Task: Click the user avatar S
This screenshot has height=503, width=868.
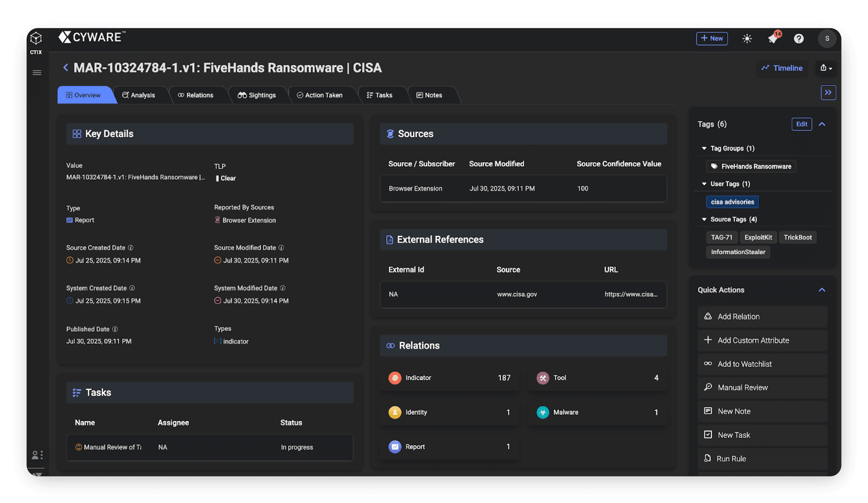Action: [x=827, y=39]
